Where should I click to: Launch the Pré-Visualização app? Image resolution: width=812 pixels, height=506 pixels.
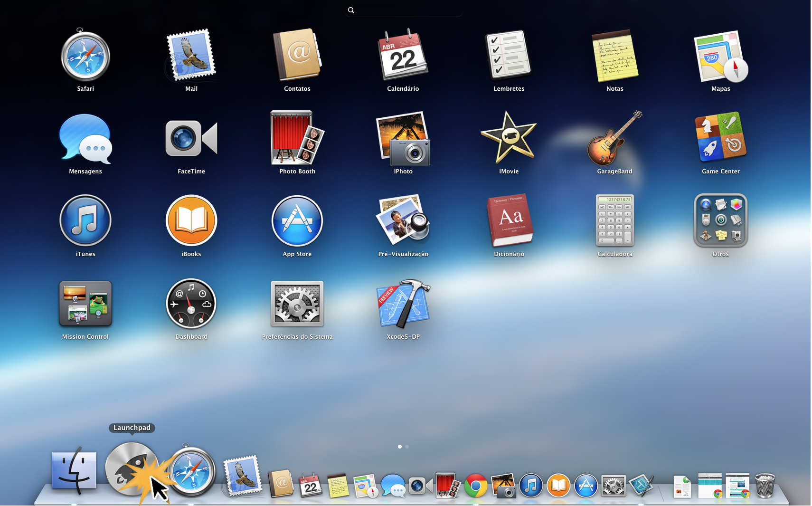pos(403,220)
